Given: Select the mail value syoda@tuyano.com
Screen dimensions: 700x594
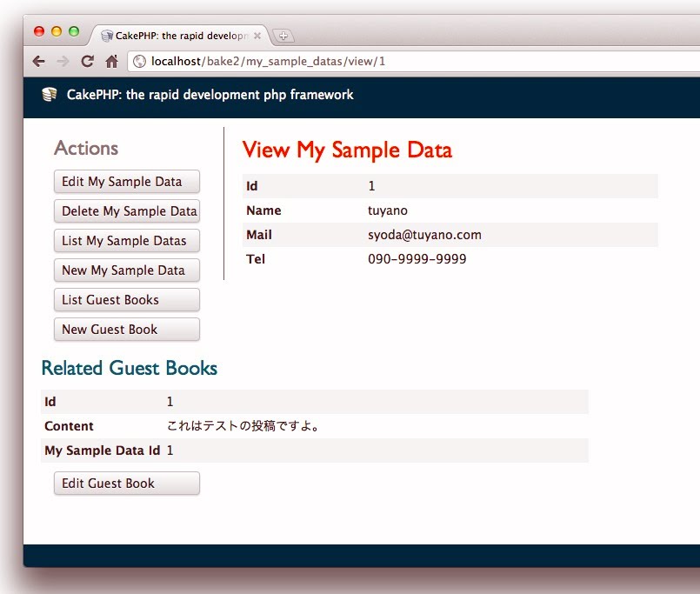Looking at the screenshot, I should [x=424, y=235].
